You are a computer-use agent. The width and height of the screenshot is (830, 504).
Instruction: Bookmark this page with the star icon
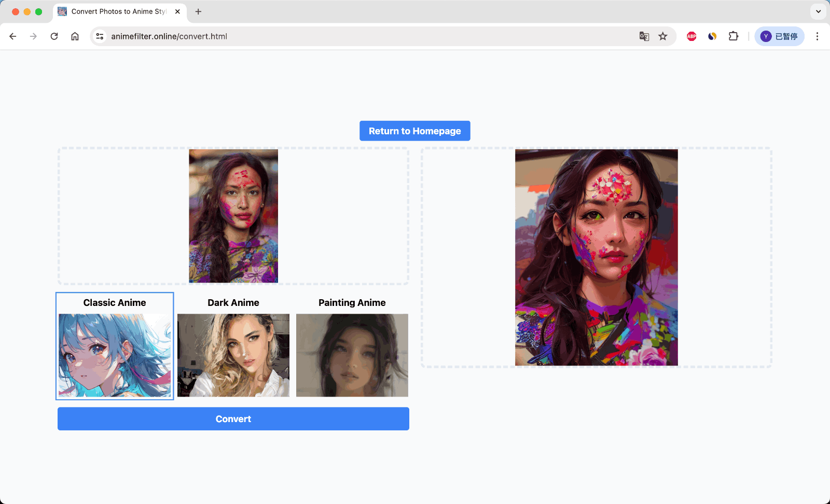(x=662, y=36)
